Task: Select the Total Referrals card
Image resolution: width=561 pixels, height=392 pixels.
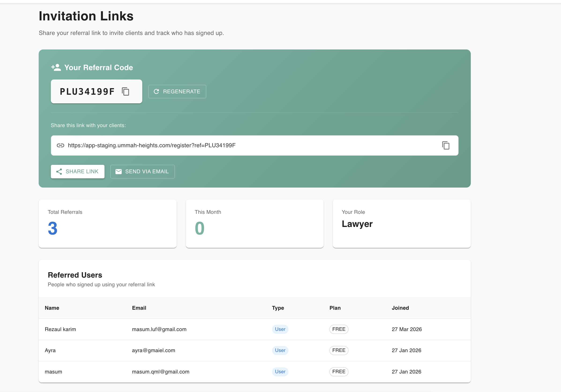Action: 108,224
